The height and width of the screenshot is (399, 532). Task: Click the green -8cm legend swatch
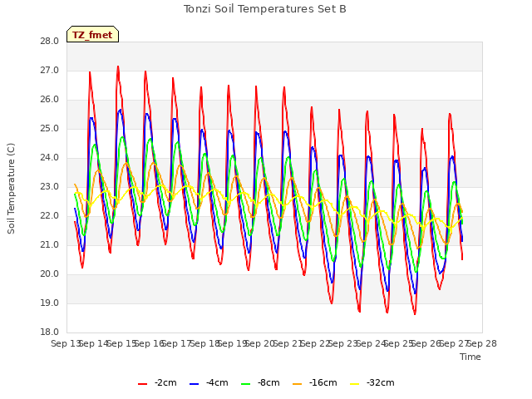pyautogui.click(x=246, y=384)
